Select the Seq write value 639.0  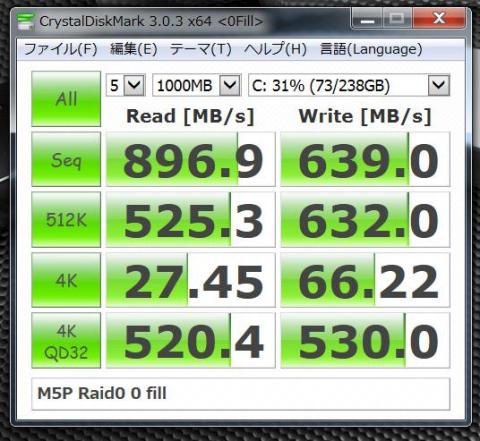365,159
